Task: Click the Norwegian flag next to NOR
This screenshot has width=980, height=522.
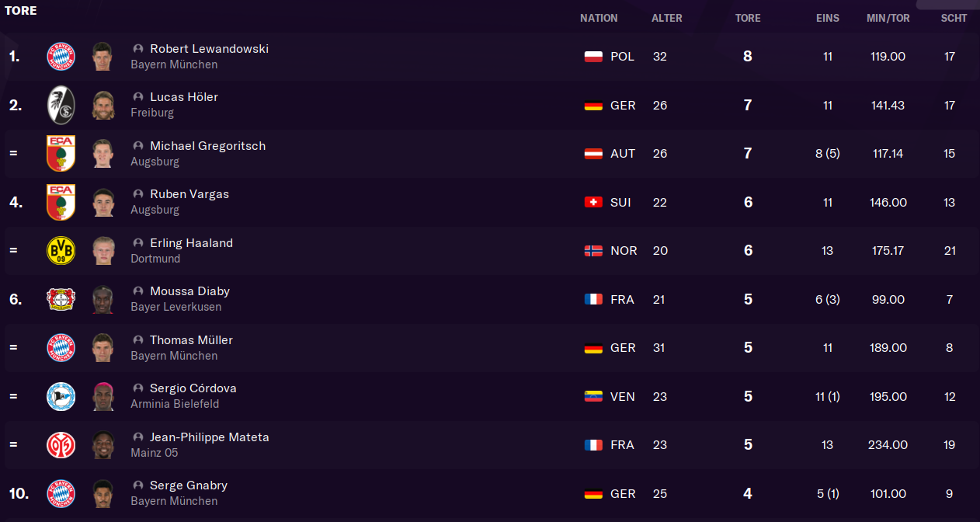Action: (x=593, y=251)
